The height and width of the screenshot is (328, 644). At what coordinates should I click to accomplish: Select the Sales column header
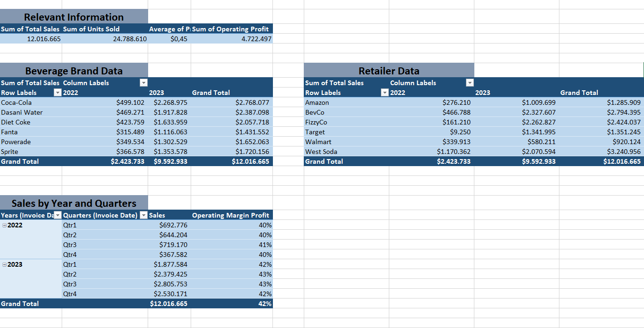click(x=170, y=215)
